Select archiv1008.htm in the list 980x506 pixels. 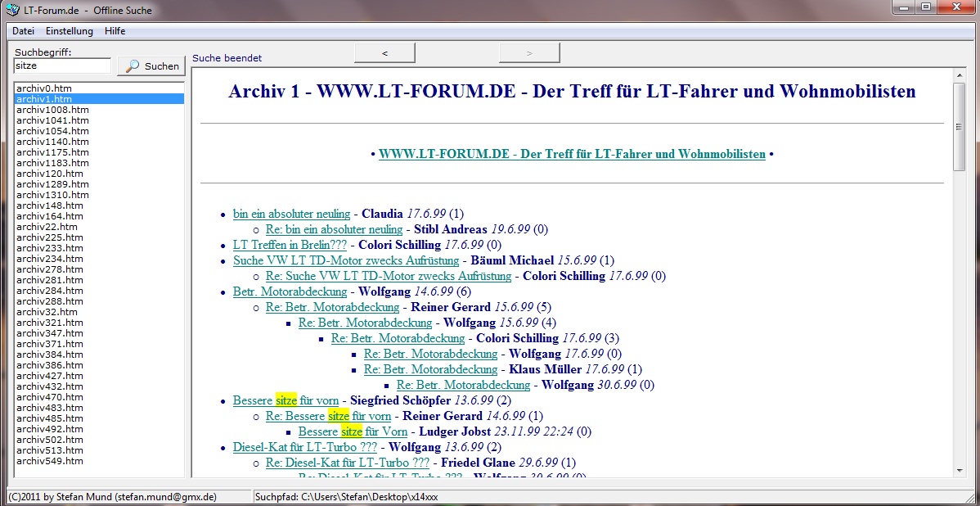[99, 110]
